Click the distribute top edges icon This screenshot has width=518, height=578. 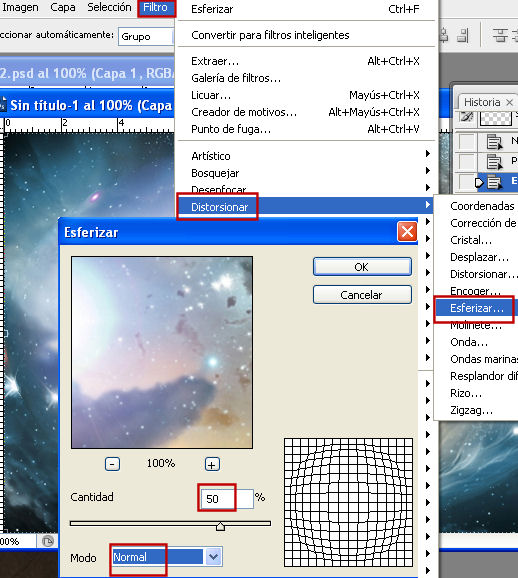[501, 36]
